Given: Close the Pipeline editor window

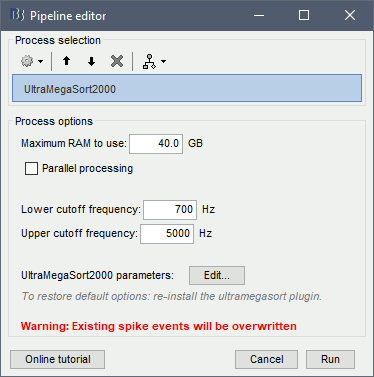Looking at the screenshot, I should pos(350,15).
